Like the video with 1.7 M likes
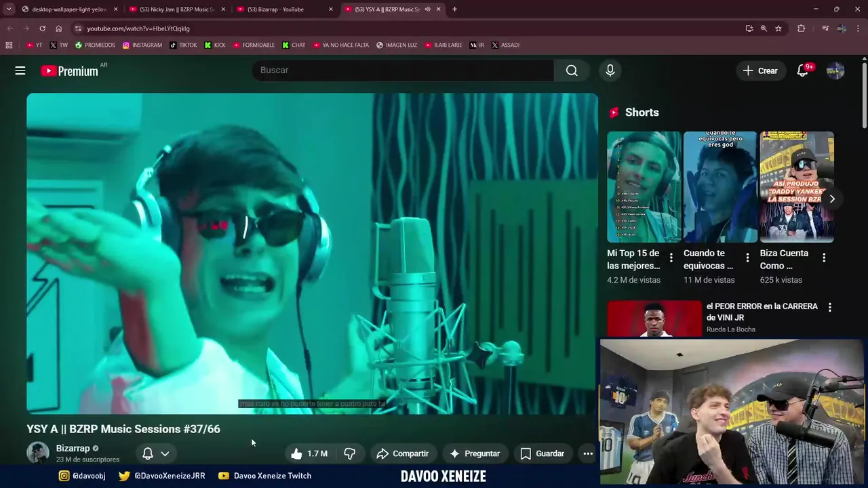Image resolution: width=868 pixels, height=488 pixels. click(x=309, y=453)
